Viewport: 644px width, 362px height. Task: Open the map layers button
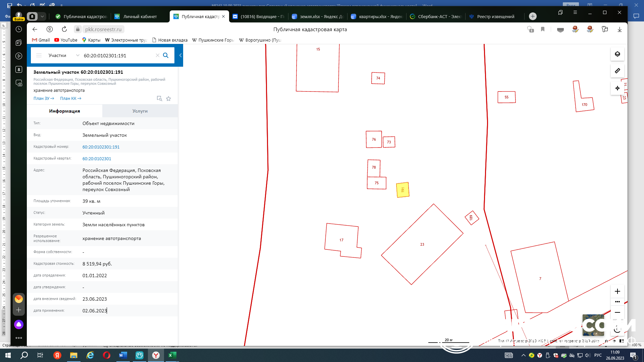(617, 54)
